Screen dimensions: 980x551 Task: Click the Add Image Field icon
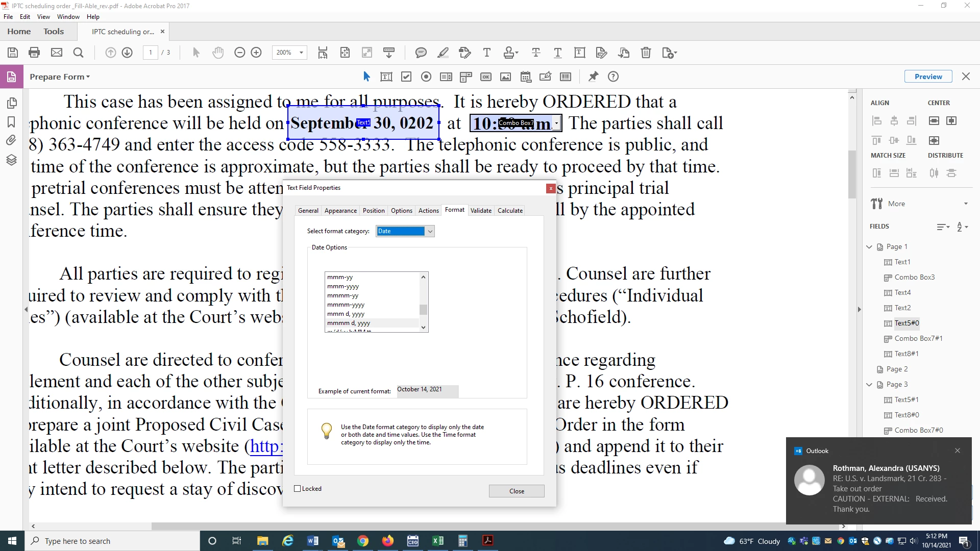pyautogui.click(x=505, y=77)
